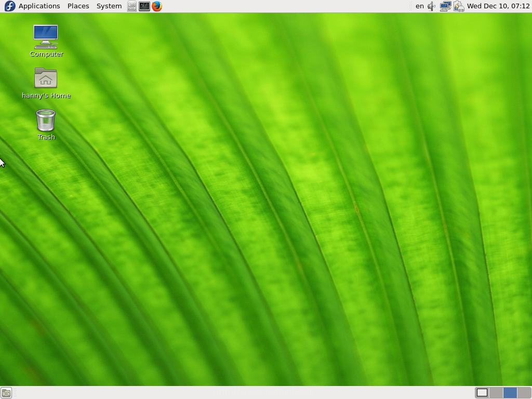The width and height of the screenshot is (532, 399).
Task: Open the System menu
Action: (109, 6)
